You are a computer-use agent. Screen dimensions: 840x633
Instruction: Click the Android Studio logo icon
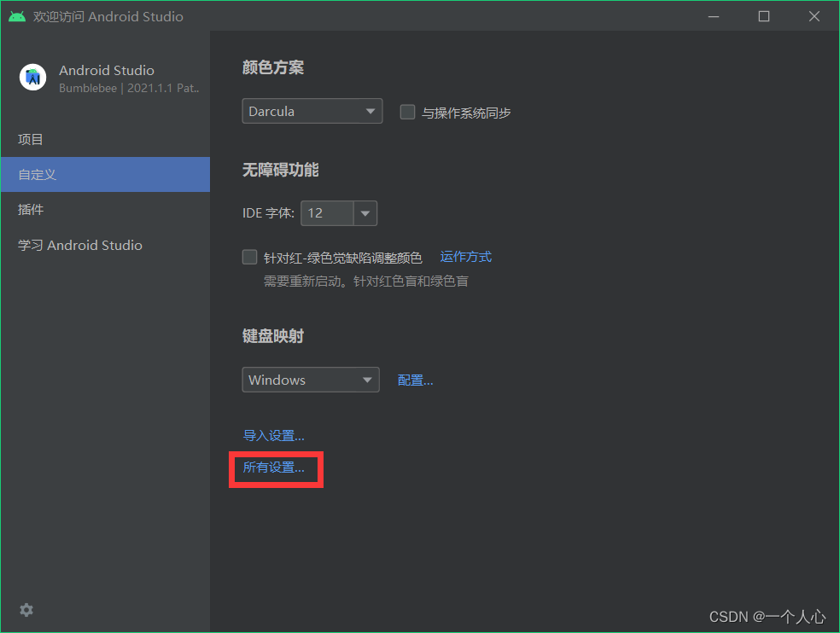[x=32, y=77]
